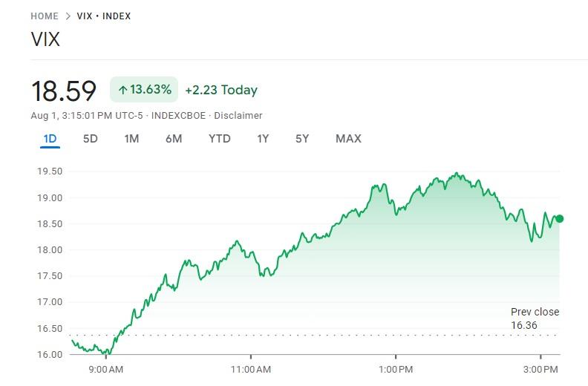Click the Prev close 16.36 label
The width and height of the screenshot is (588, 386).
coord(535,318)
